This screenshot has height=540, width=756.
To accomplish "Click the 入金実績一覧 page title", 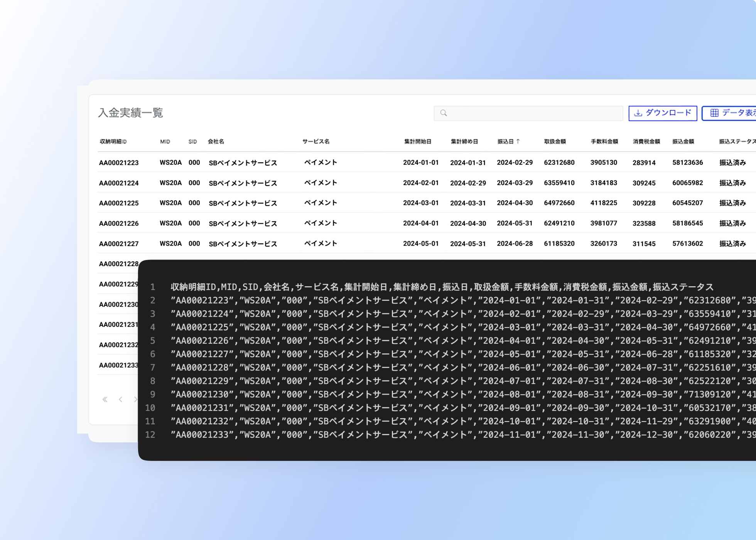I will pos(130,113).
